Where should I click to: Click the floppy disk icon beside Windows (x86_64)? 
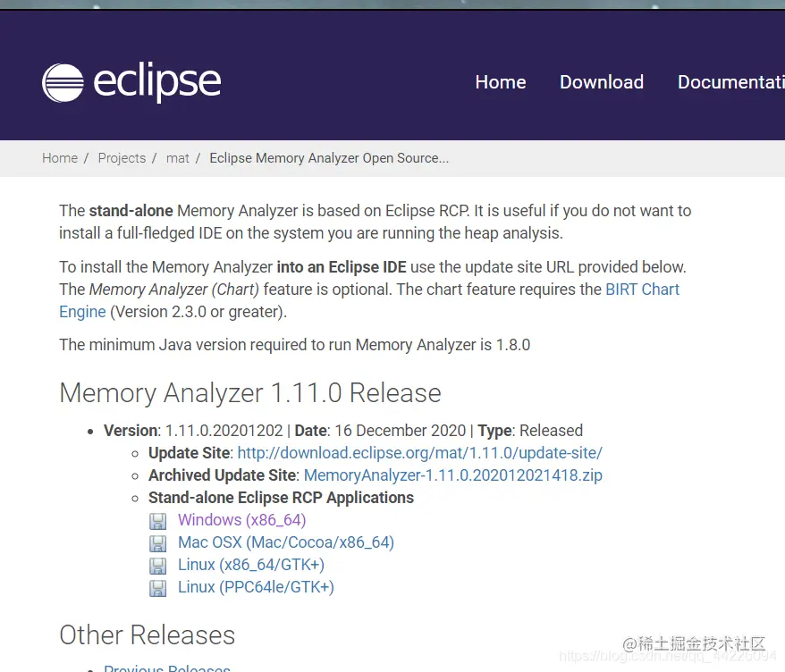click(x=157, y=521)
